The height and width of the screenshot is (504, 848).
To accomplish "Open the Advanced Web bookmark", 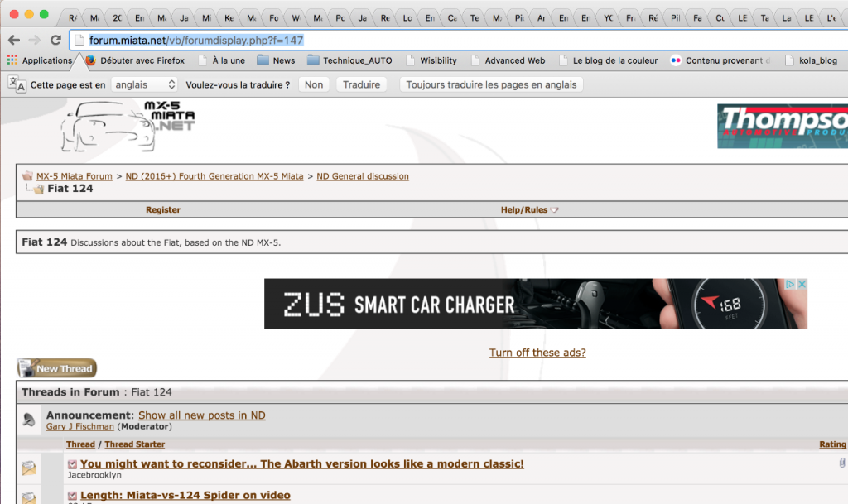I will (508, 60).
